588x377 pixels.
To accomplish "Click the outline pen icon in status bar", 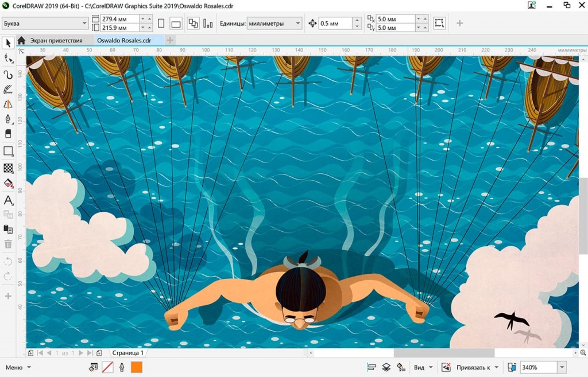I will pyautogui.click(x=122, y=367).
